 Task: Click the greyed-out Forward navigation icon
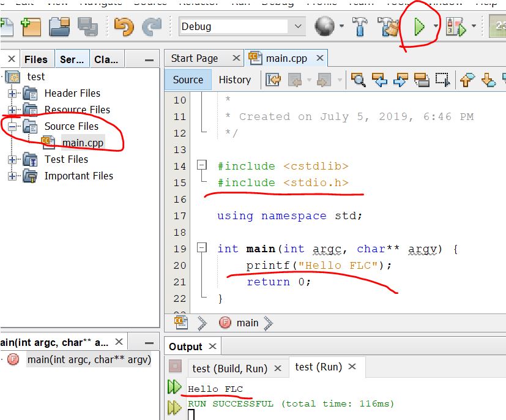pyautogui.click(x=324, y=80)
